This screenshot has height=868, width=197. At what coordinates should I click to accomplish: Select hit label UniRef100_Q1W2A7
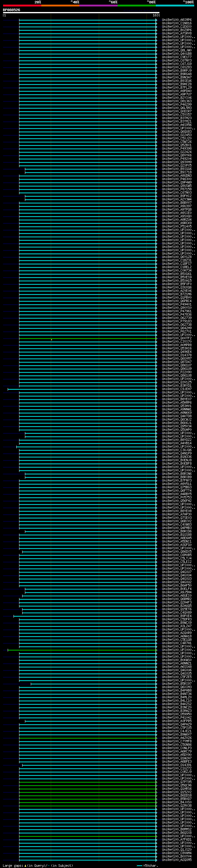pyautogui.click(x=177, y=758)
